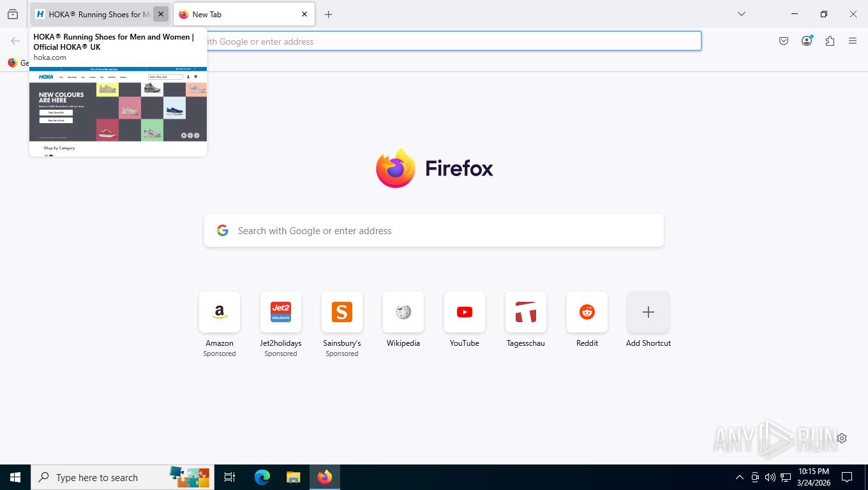868x490 pixels.
Task: Click the Google G icon in the search box
Action: click(x=223, y=231)
